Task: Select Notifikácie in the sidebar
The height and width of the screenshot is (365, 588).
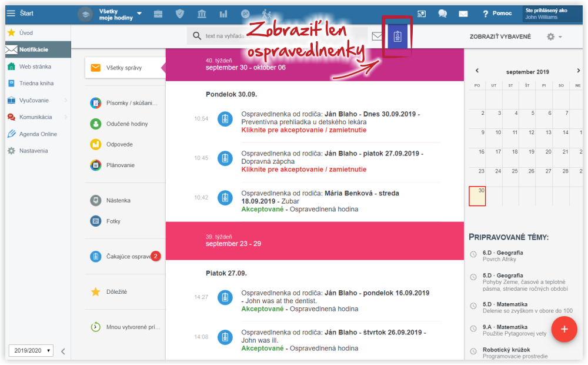Action: [x=38, y=49]
